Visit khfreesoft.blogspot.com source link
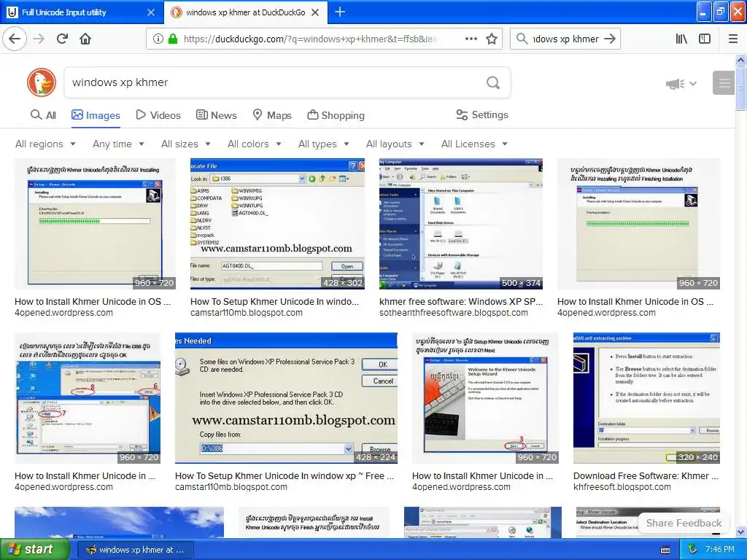Viewport: 747px width, 560px height. tap(622, 487)
